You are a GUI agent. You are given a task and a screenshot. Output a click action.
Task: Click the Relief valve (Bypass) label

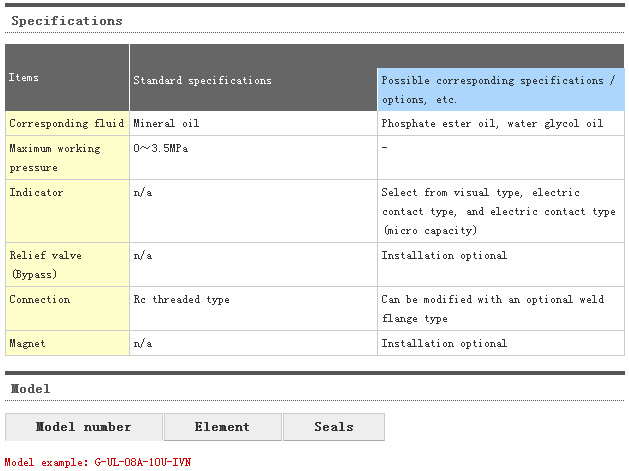(45, 265)
